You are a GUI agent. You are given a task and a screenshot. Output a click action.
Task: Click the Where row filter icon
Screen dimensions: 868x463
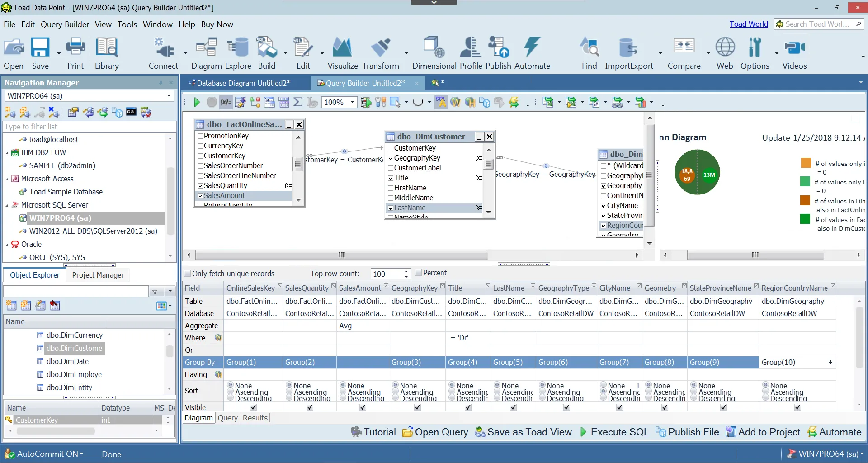[x=218, y=338]
